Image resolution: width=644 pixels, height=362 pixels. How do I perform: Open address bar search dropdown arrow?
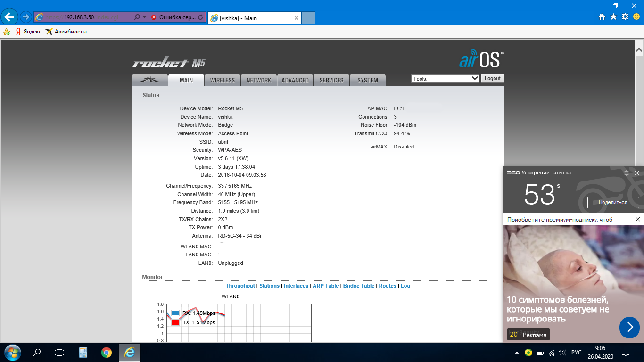coord(144,17)
